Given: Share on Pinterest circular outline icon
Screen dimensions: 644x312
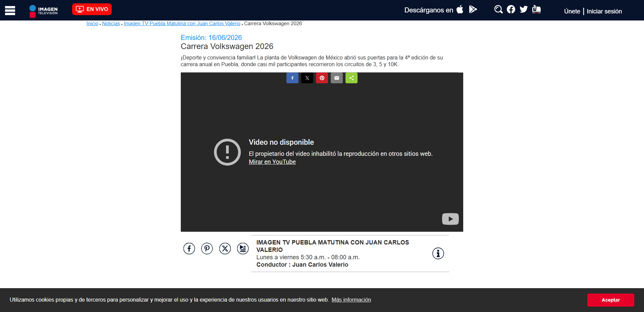Looking at the screenshot, I should [x=207, y=249].
